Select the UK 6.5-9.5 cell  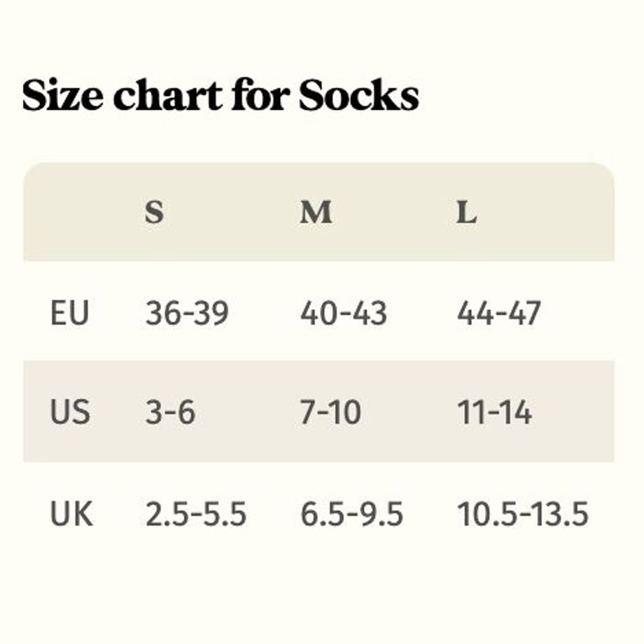point(351,513)
